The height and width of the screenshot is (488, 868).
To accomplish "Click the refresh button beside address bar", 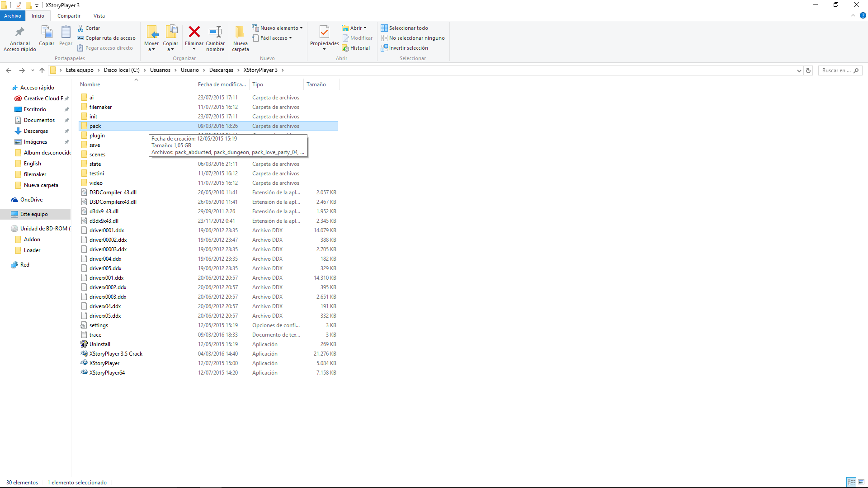I will tap(808, 70).
